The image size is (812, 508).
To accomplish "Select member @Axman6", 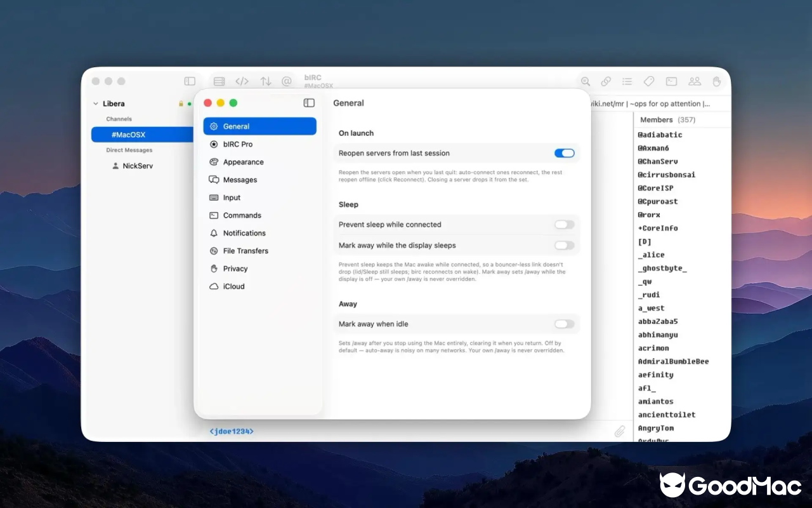I will tap(653, 148).
